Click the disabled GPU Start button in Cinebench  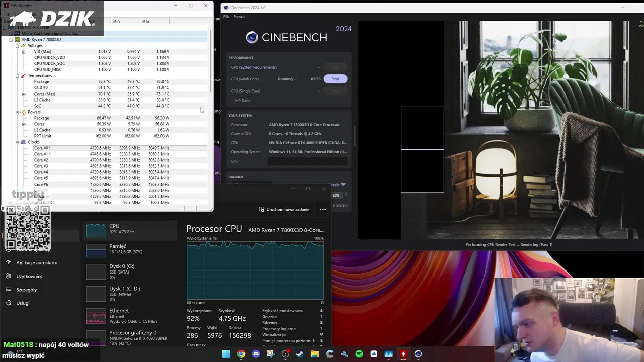click(335, 67)
